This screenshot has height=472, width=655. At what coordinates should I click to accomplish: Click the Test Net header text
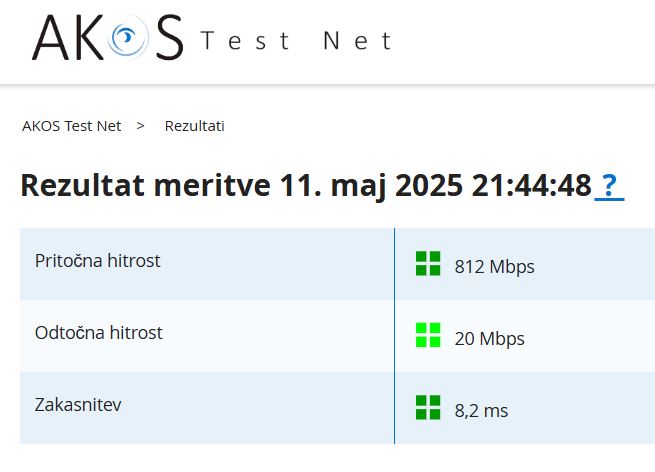(296, 41)
